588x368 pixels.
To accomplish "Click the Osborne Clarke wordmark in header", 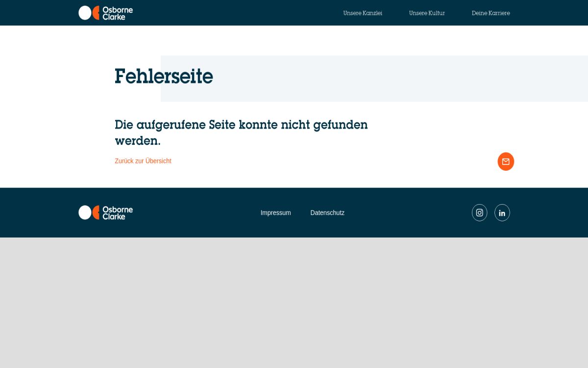I will (118, 13).
